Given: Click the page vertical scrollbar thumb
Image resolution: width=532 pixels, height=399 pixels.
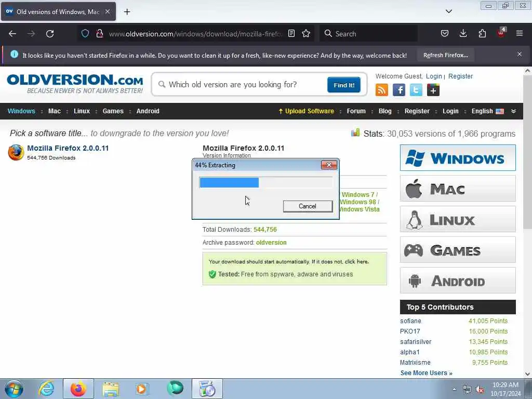Looking at the screenshot, I should (527, 153).
